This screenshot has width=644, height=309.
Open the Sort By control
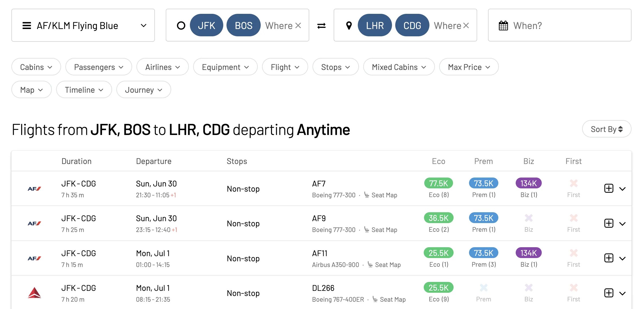[607, 129]
